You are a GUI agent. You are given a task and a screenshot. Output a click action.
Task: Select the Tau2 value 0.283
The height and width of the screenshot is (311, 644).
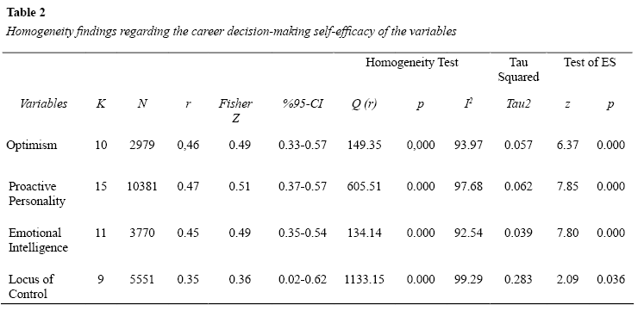518,279
